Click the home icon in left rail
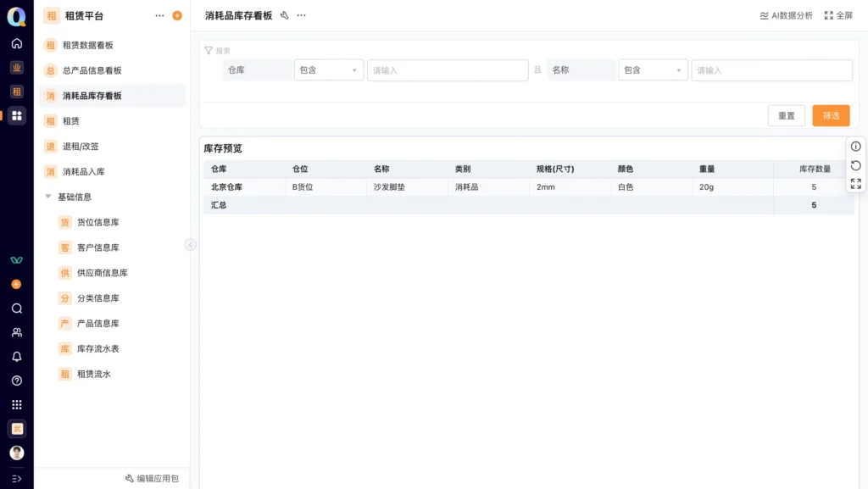The width and height of the screenshot is (868, 489). pos(17,43)
